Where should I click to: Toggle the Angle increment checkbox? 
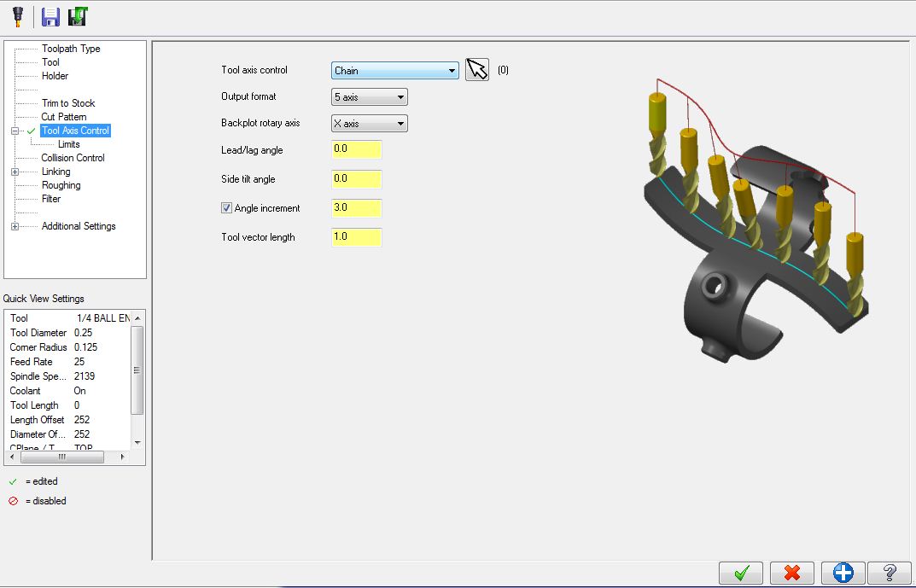click(x=226, y=207)
